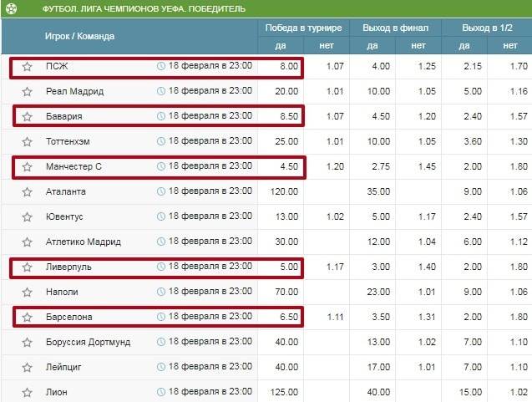The image size is (532, 402).
Task: Click the clock icon in Боруссия Дортмунд row
Action: point(161,342)
